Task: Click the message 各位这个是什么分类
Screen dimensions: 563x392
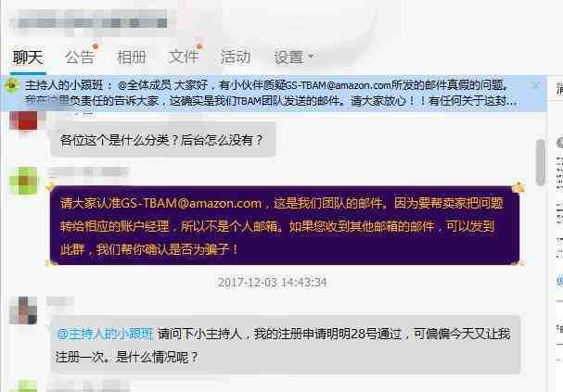Action: click(163, 140)
